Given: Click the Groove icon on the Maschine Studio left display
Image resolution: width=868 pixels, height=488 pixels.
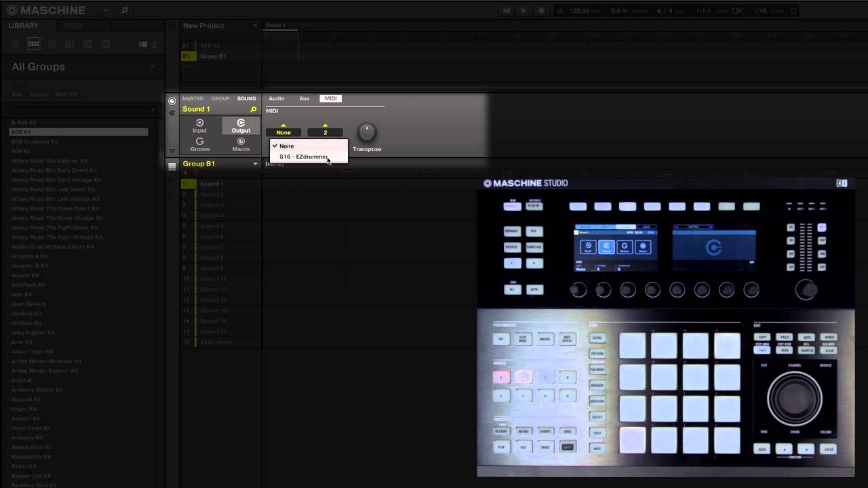Looking at the screenshot, I should (x=625, y=247).
